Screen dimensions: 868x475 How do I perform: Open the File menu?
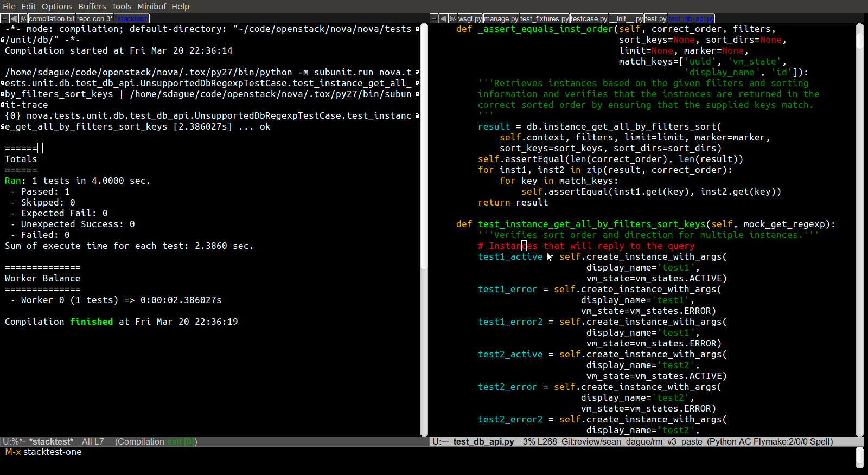tap(9, 7)
